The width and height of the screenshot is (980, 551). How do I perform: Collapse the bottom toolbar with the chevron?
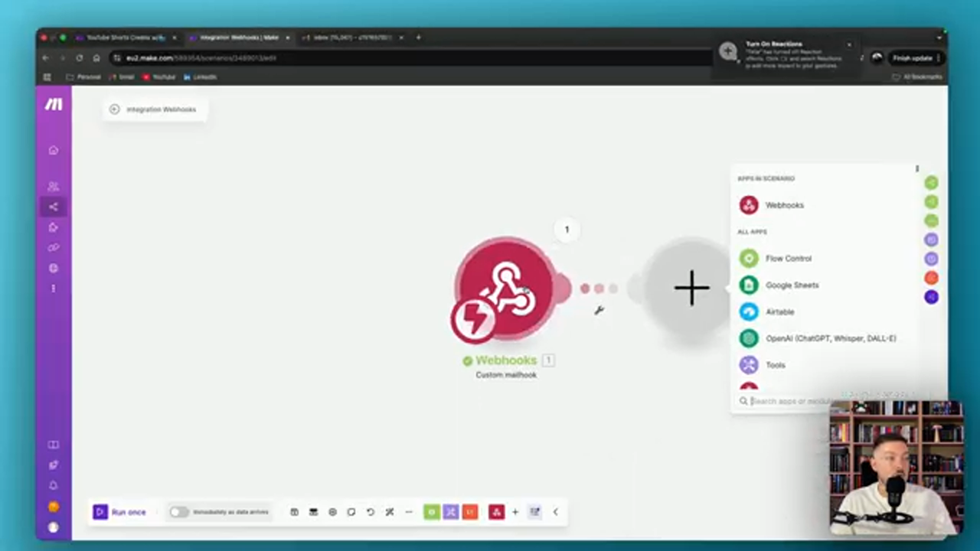click(555, 512)
